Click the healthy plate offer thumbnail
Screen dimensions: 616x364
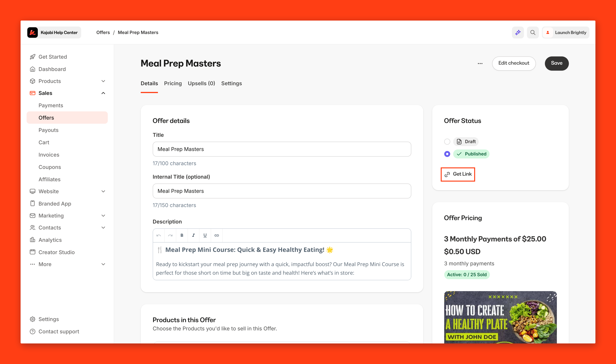pyautogui.click(x=500, y=317)
